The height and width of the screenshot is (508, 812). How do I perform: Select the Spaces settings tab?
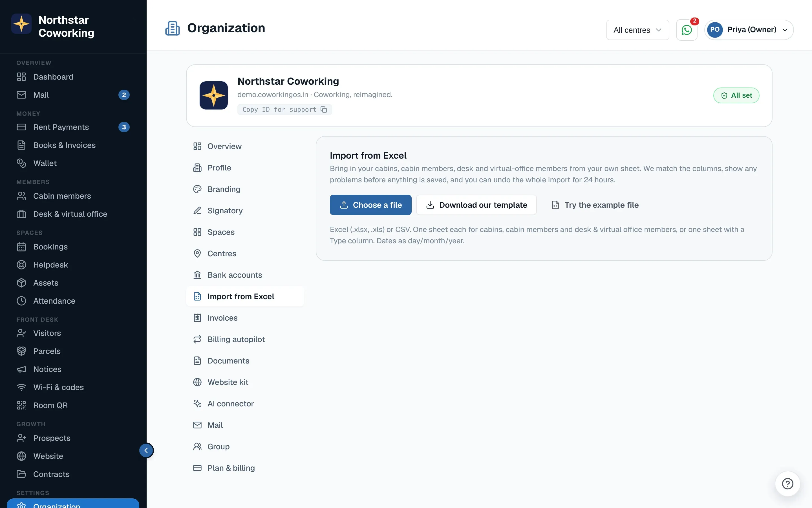[x=245, y=232]
